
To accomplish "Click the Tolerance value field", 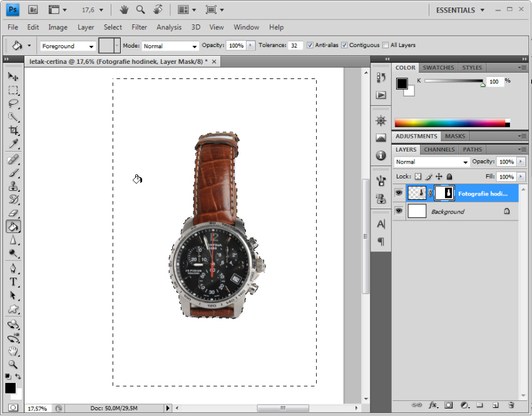I will (x=295, y=46).
